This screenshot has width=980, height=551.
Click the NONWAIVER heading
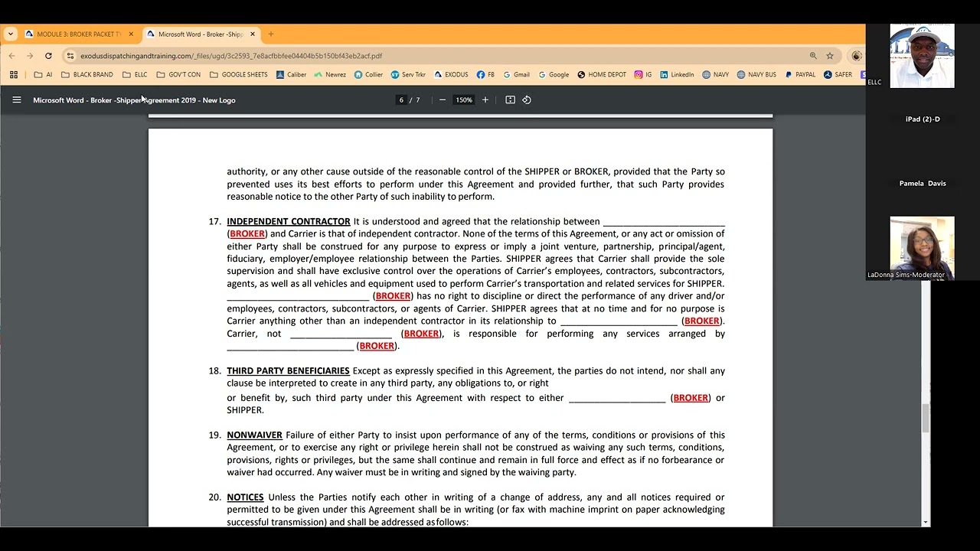[x=254, y=435]
